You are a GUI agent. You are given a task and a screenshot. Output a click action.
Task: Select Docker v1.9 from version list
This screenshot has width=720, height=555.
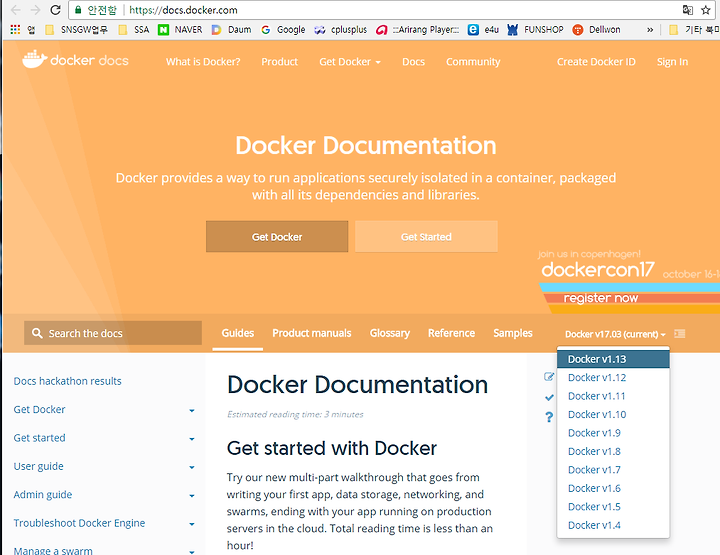[613, 433]
